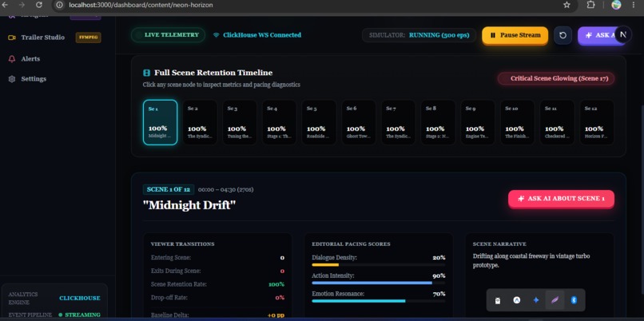
Task: Select scene node Sc 7
Action: coord(399,122)
